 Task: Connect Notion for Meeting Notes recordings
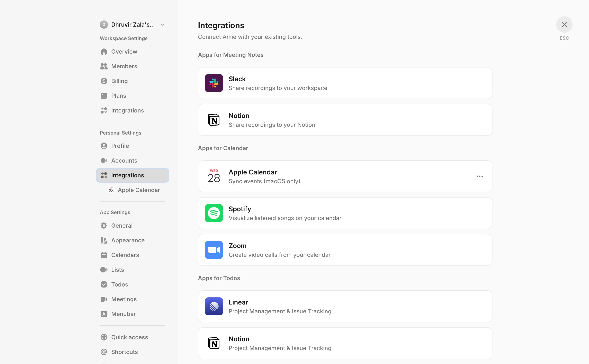pos(345,120)
